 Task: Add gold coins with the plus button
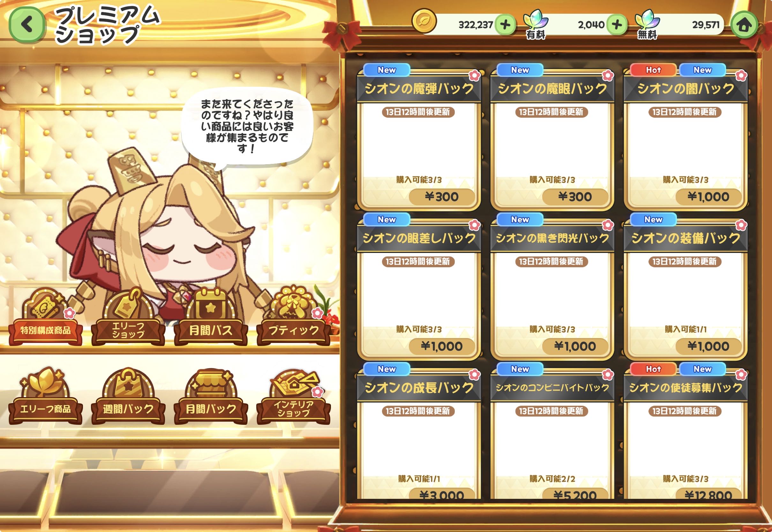[505, 24]
